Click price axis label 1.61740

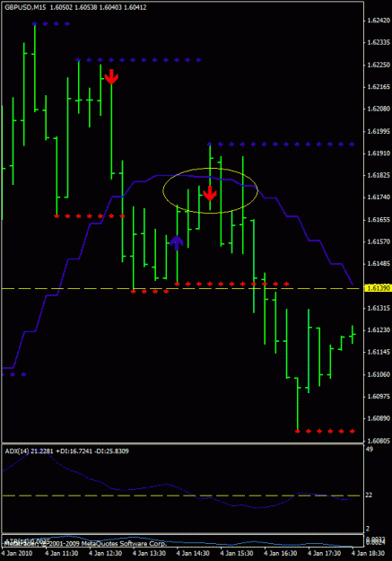pos(379,197)
